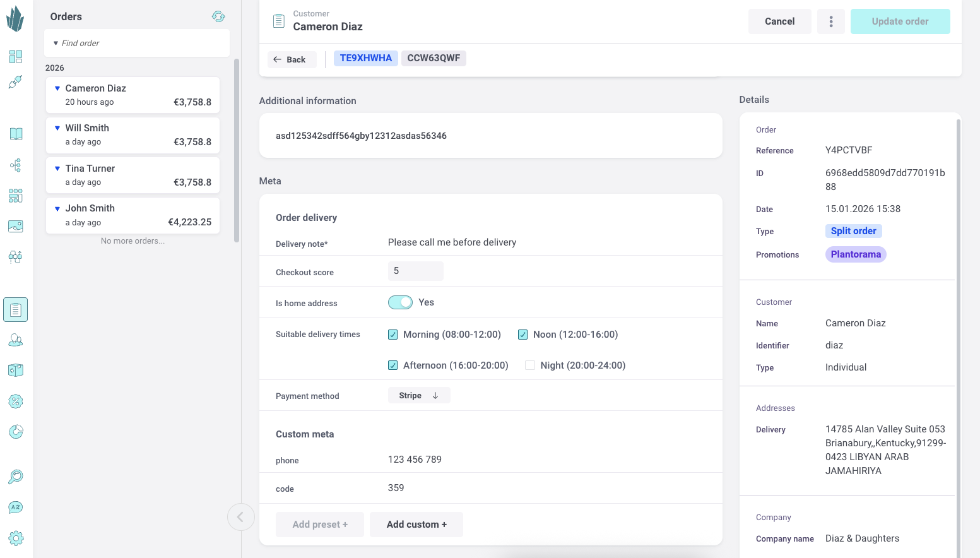Select the TE9XHWHA tab
Image resolution: width=980 pixels, height=558 pixels.
[x=365, y=58]
